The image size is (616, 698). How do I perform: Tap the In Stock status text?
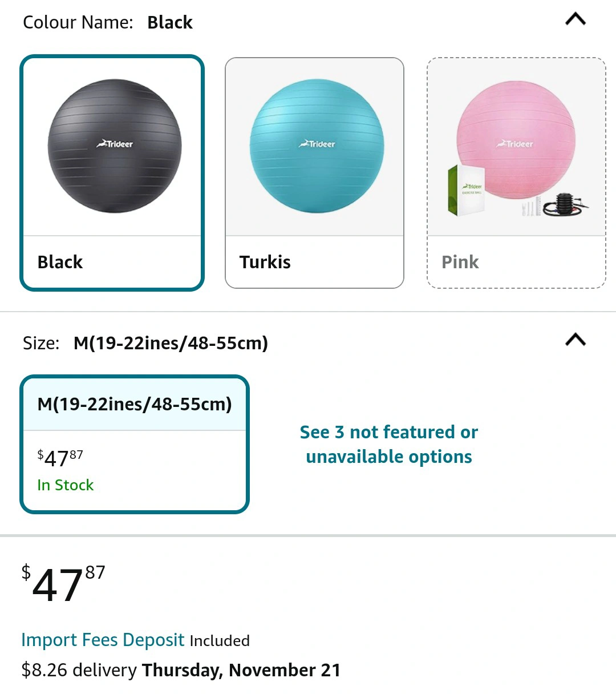tap(65, 485)
